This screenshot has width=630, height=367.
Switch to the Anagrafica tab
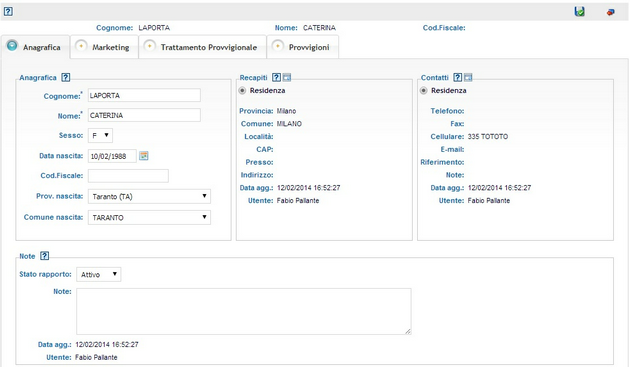[x=36, y=47]
